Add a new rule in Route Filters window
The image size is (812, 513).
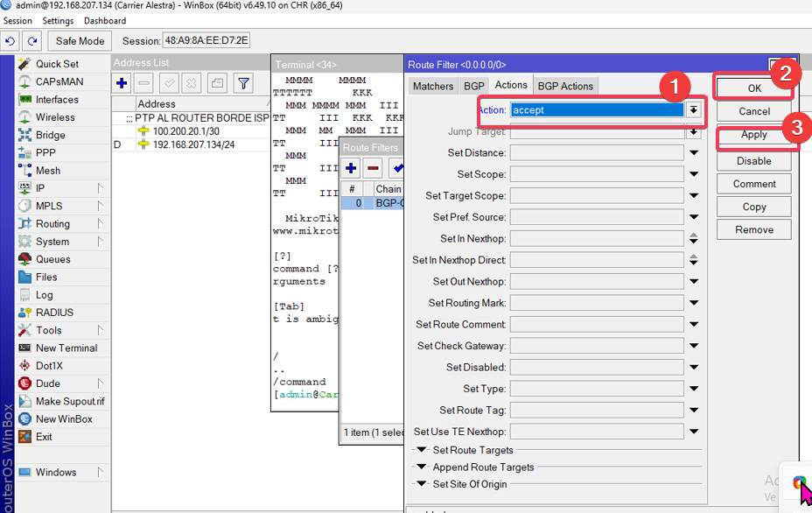coord(351,168)
